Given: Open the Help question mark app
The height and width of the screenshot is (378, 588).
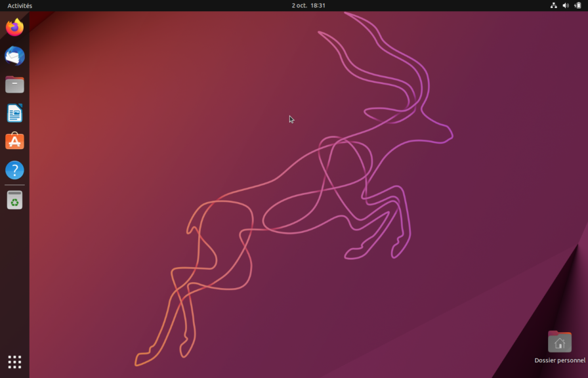Looking at the screenshot, I should (14, 171).
